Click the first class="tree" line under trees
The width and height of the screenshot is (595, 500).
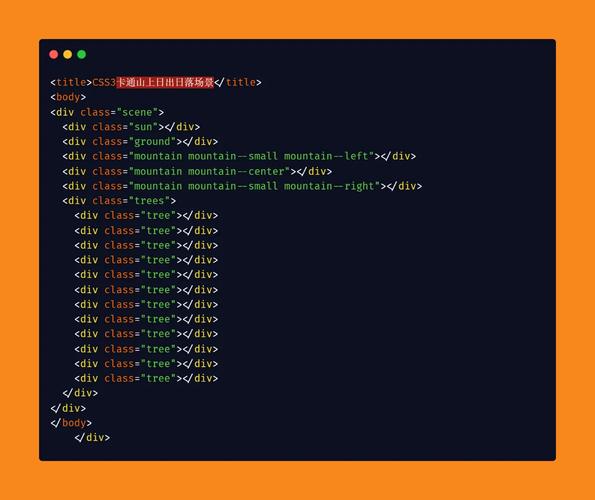point(146,215)
